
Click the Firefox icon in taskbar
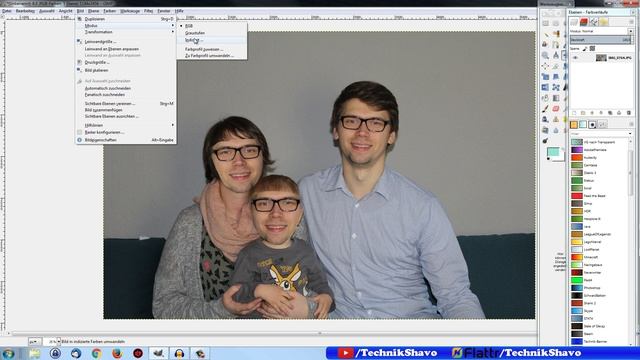tap(117, 353)
